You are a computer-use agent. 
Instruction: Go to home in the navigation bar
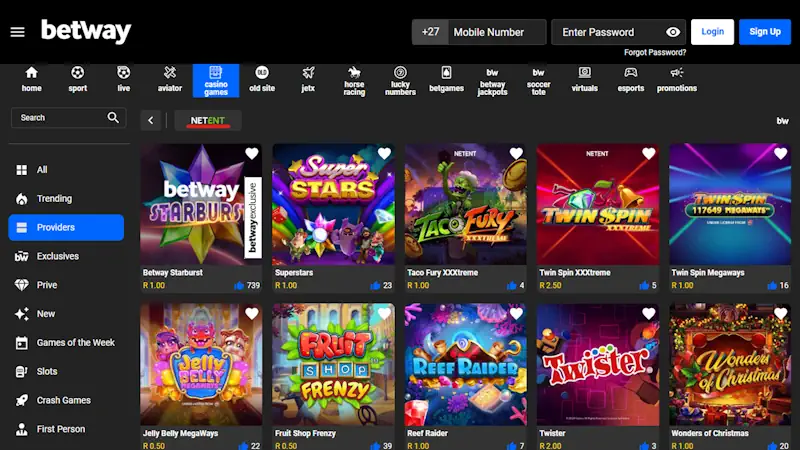point(32,80)
